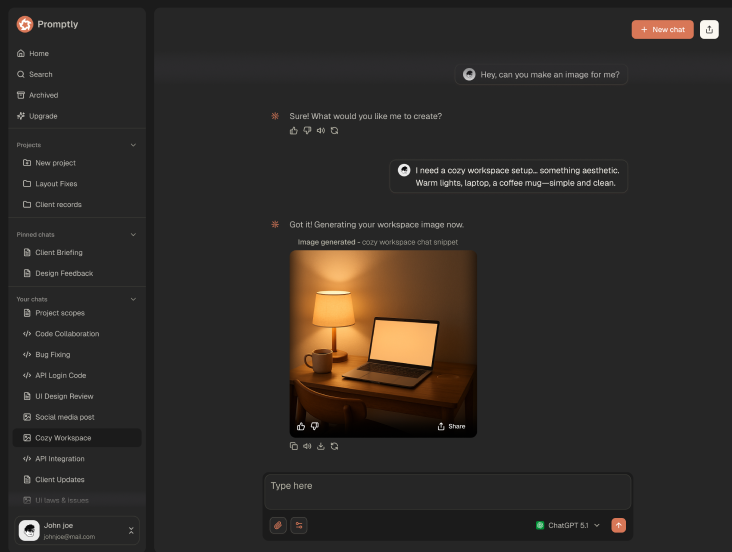The image size is (732, 552).
Task: Click the Promptly logo icon
Action: (x=25, y=24)
